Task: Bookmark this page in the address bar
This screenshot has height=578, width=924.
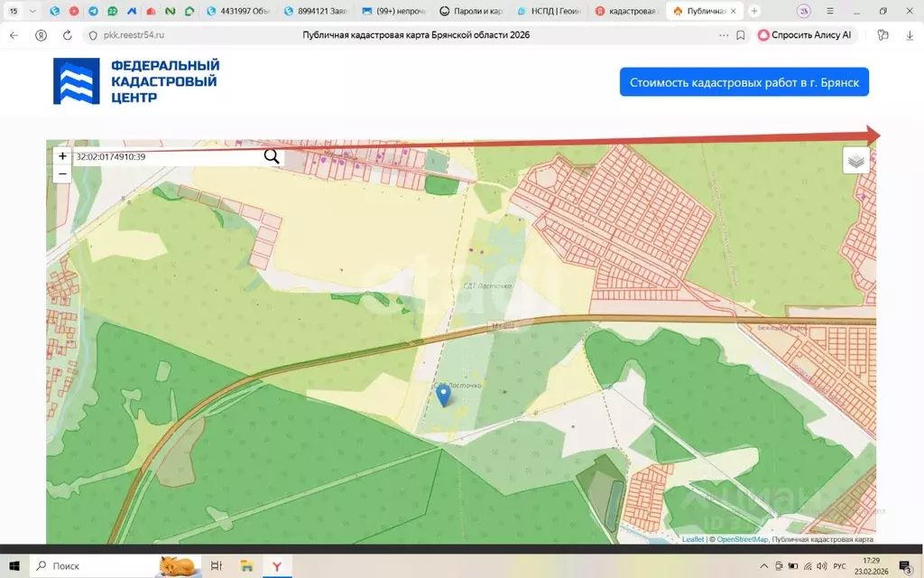Action: (x=741, y=35)
